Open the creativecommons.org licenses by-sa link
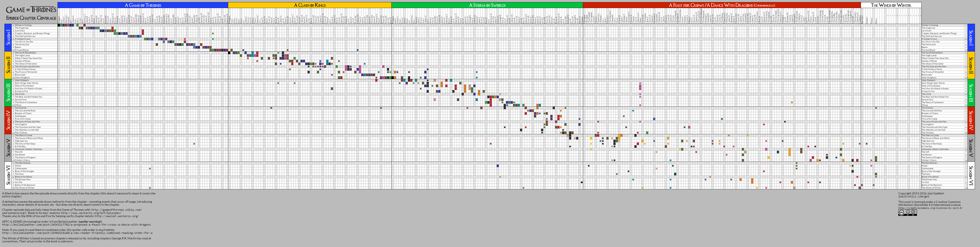The height and width of the screenshot is (247, 980). (x=930, y=208)
